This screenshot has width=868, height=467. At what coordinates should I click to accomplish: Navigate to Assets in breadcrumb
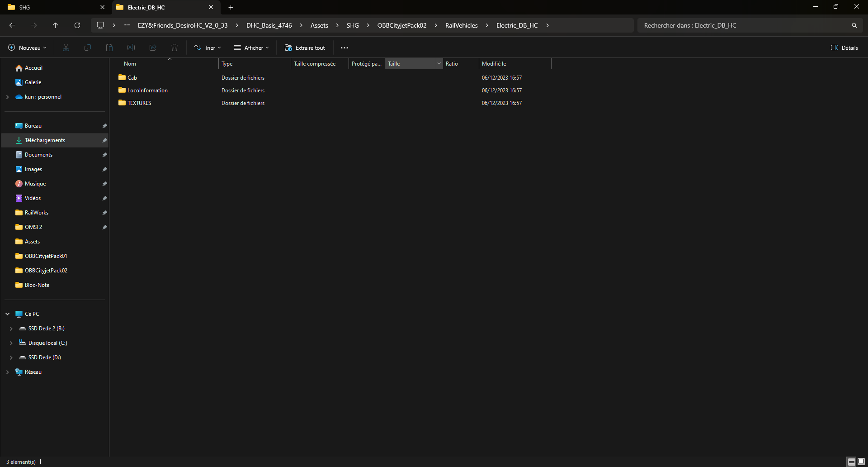[x=319, y=25]
